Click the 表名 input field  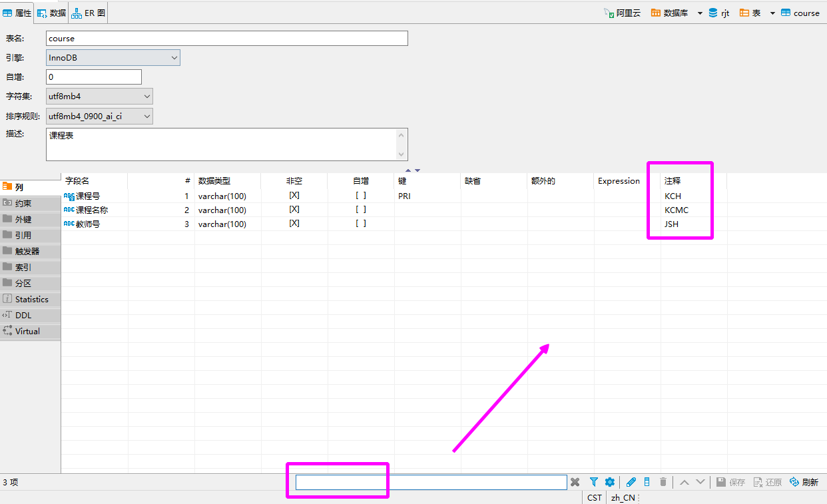[227, 39]
